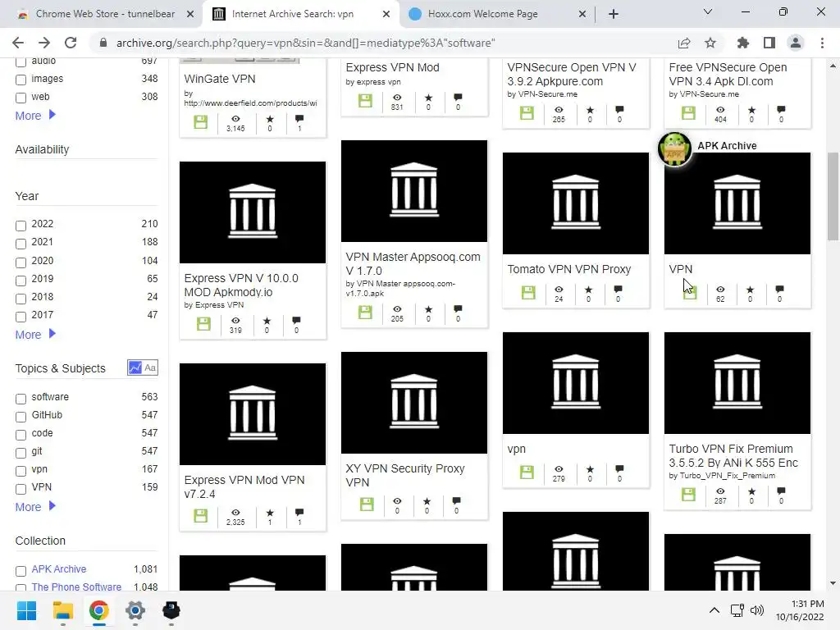Show hidden system tray icons
The width and height of the screenshot is (840, 630).
(714, 610)
